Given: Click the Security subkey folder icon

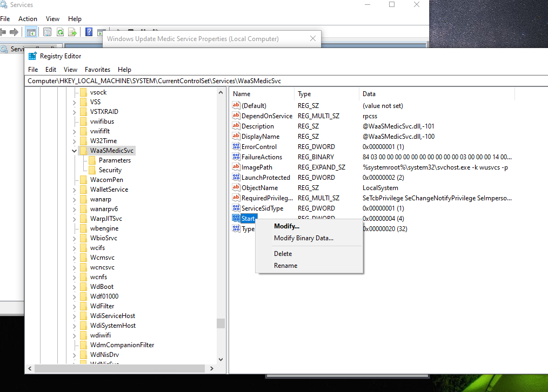Looking at the screenshot, I should [x=92, y=170].
